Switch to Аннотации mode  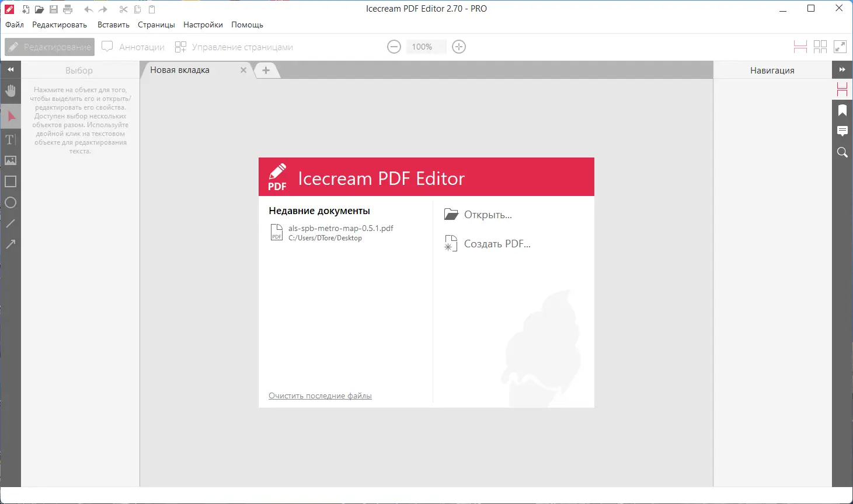133,47
